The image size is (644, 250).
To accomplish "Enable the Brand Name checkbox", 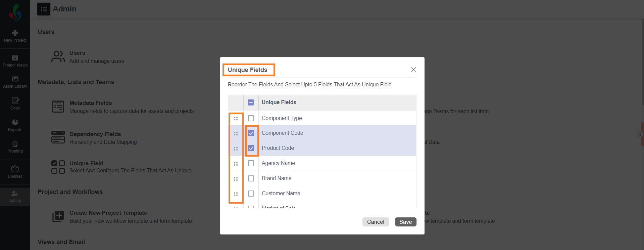I will point(251,178).
